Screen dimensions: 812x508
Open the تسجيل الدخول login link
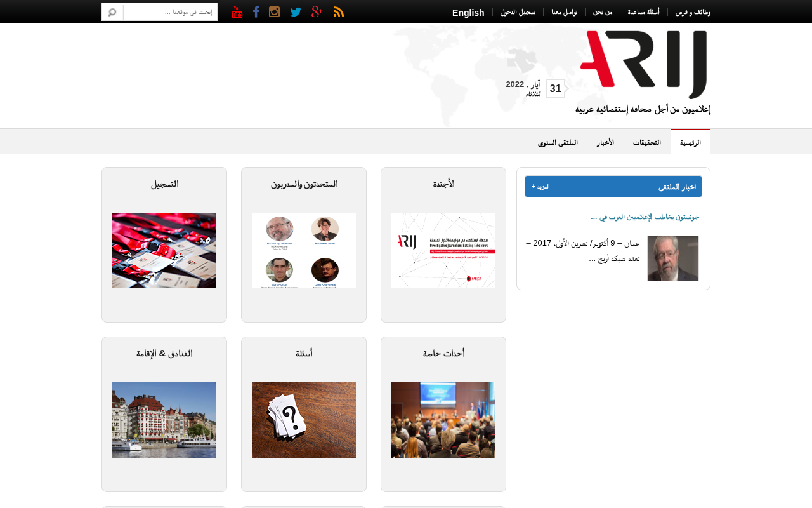point(518,12)
